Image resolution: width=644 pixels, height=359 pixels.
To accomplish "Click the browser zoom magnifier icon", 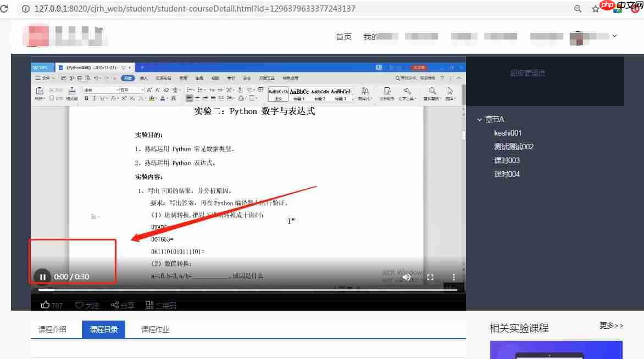I will [x=578, y=9].
